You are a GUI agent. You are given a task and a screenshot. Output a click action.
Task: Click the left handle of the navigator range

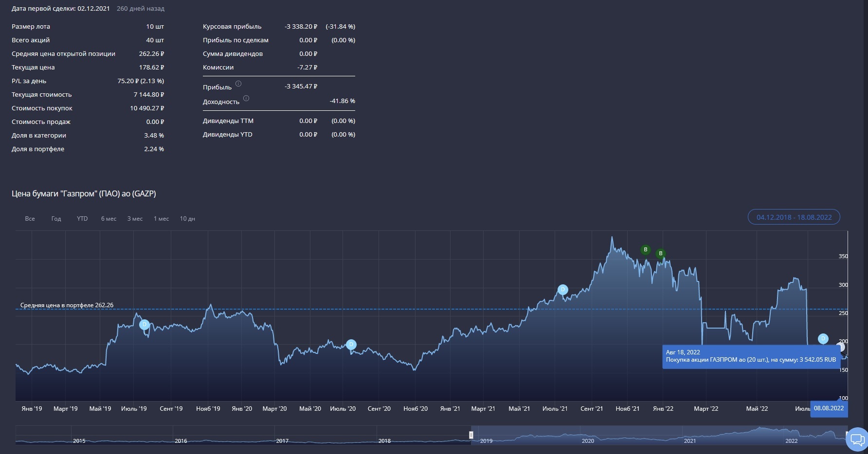click(471, 435)
